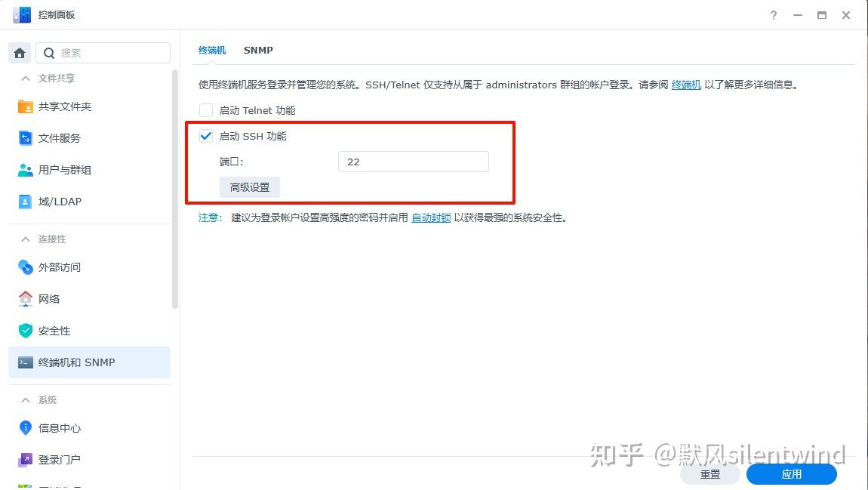The height and width of the screenshot is (490, 868).
Task: Open 信息中心 info center icon
Action: (26, 428)
